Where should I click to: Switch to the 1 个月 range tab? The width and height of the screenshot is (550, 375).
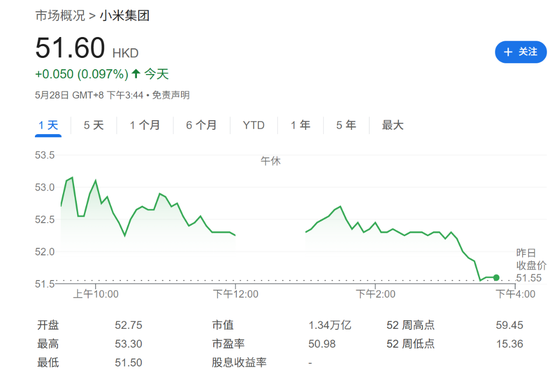pyautogui.click(x=145, y=125)
